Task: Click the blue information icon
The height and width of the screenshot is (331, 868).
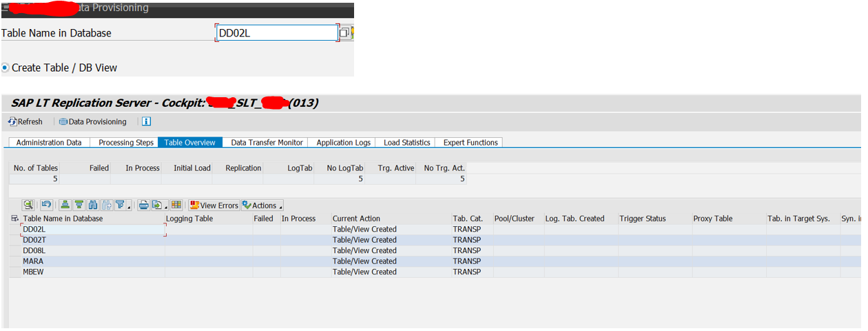Action: pyautogui.click(x=146, y=121)
